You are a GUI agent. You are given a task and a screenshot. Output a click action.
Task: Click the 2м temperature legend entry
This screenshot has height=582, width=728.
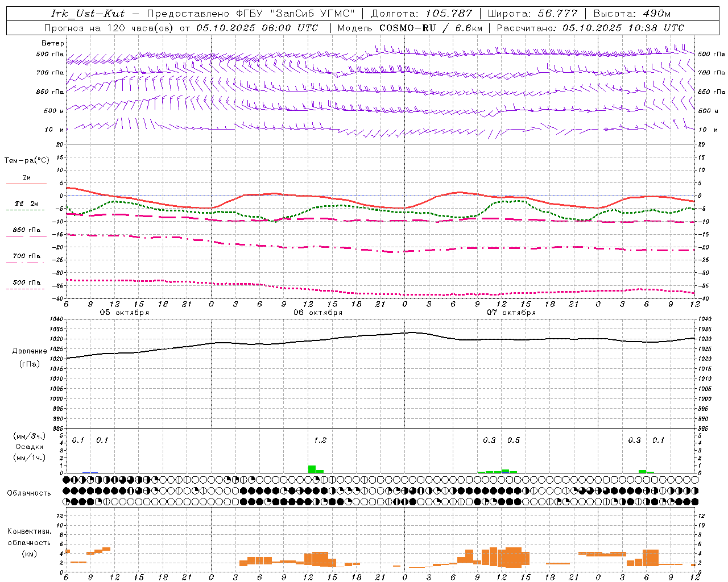[27, 178]
